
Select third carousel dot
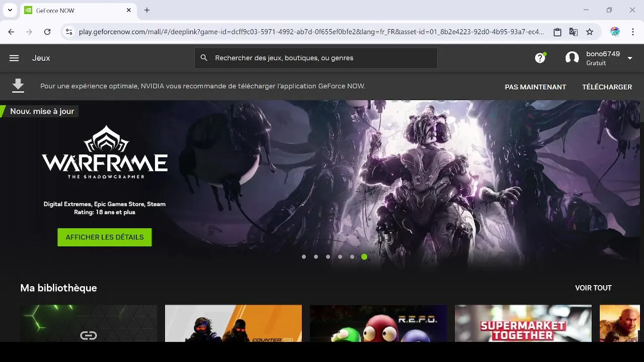click(x=328, y=257)
